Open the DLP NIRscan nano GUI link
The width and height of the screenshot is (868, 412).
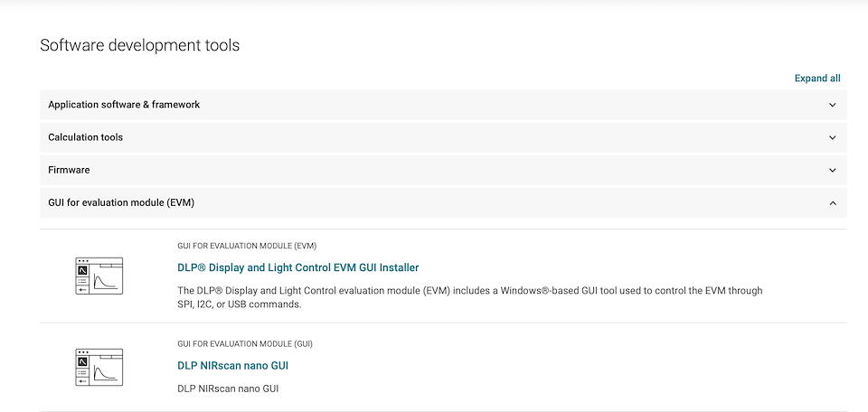(x=232, y=366)
